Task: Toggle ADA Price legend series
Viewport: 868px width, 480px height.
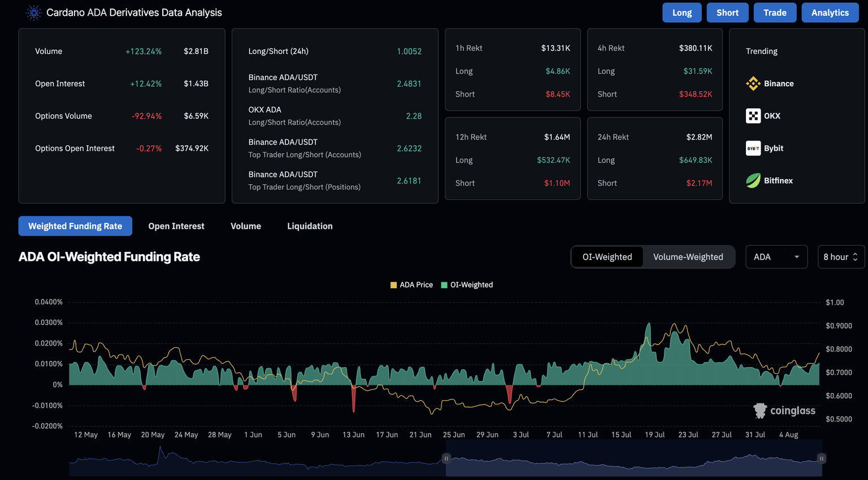Action: pos(411,285)
